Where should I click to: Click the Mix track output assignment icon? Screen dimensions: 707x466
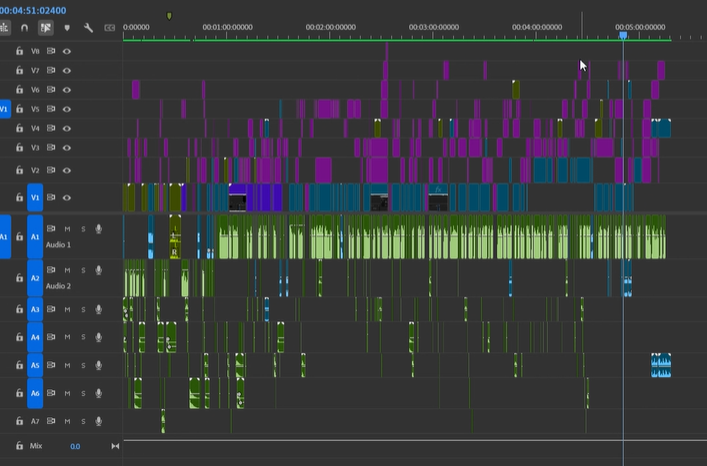(115, 446)
